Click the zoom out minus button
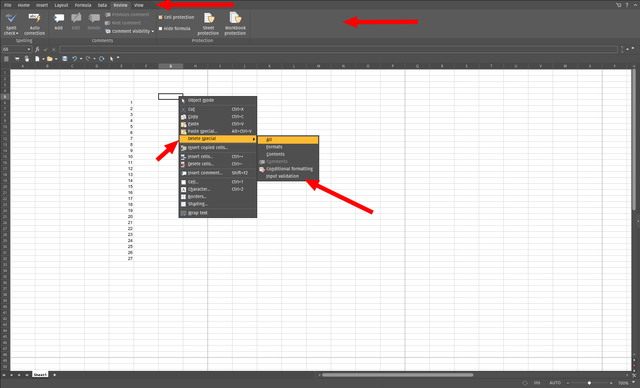 [x=568, y=383]
